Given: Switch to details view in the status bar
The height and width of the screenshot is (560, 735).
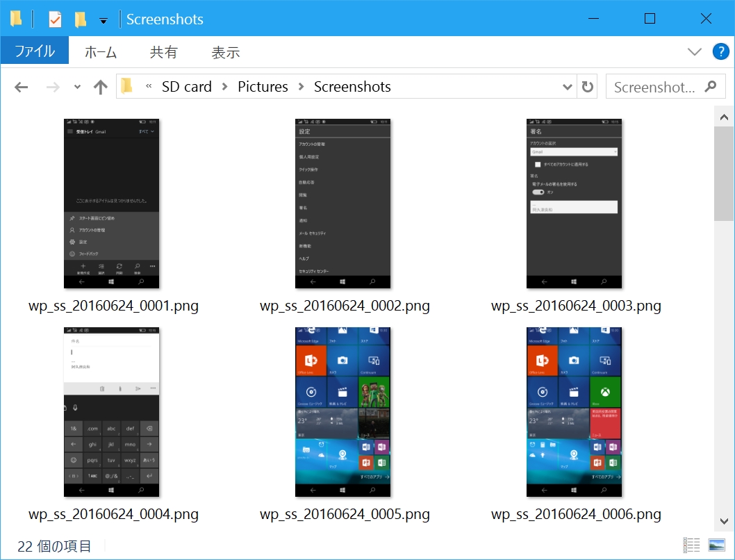Looking at the screenshot, I should 691,545.
